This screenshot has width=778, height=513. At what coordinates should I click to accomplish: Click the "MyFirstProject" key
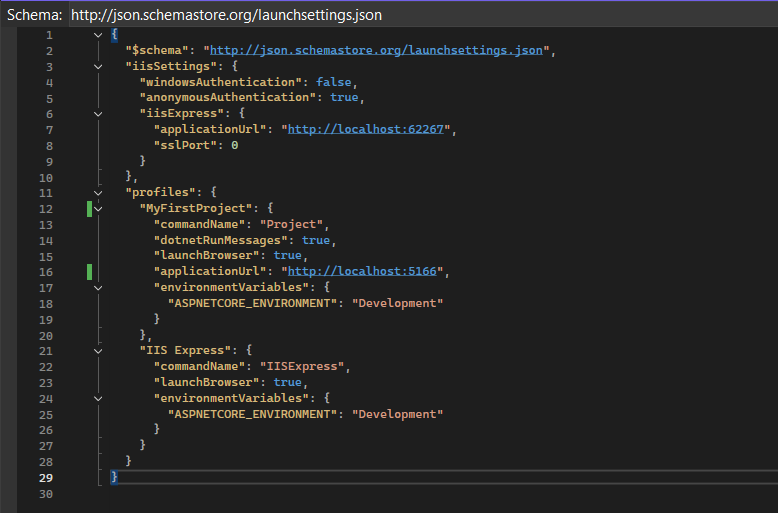(x=196, y=208)
